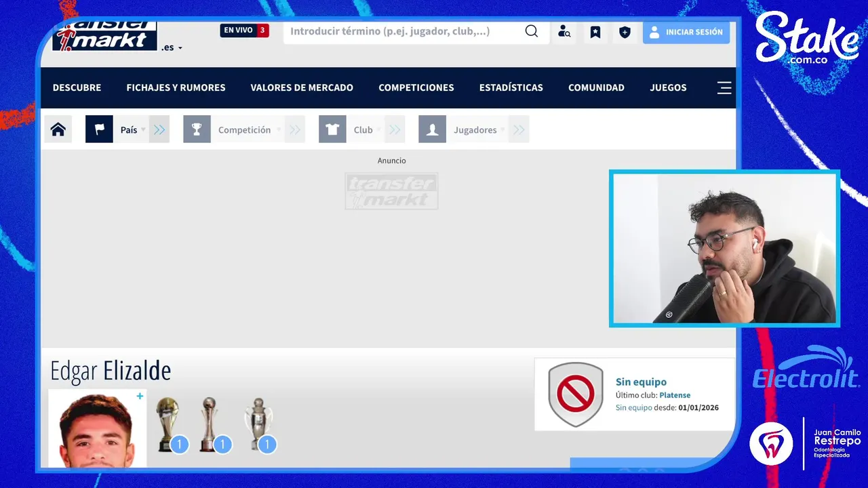Click the Edgar Elizalde player name heading
868x488 pixels.
111,371
